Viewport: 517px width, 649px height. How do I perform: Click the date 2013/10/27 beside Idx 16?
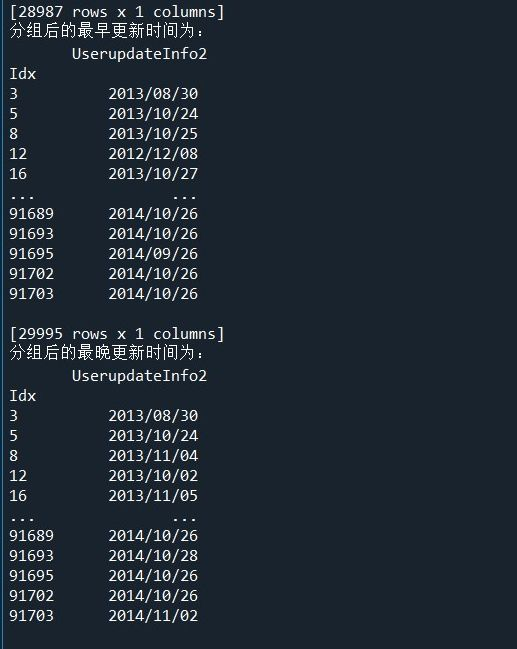(153, 174)
